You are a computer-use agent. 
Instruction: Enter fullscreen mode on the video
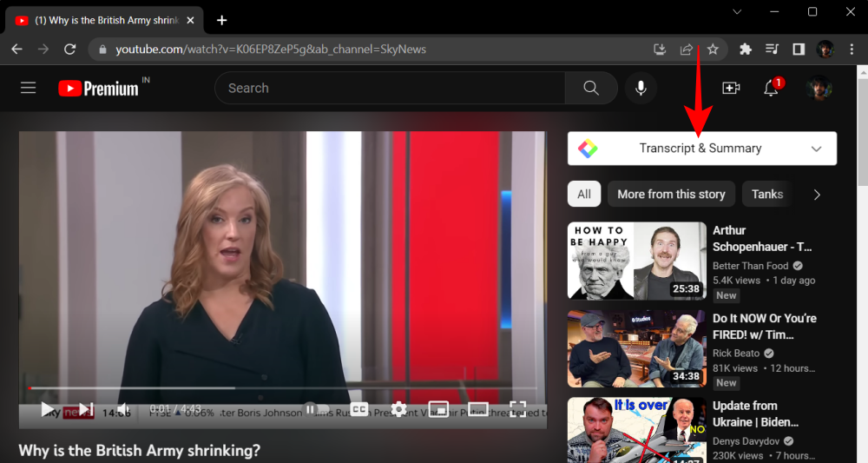(x=517, y=409)
